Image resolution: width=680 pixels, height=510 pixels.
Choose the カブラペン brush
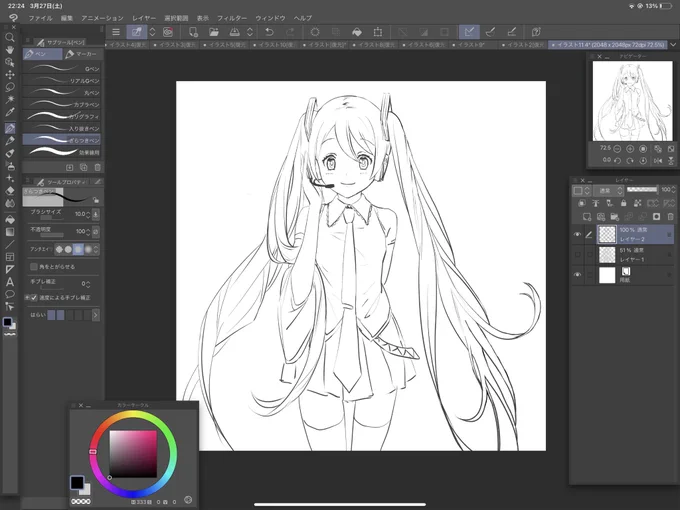(63, 105)
